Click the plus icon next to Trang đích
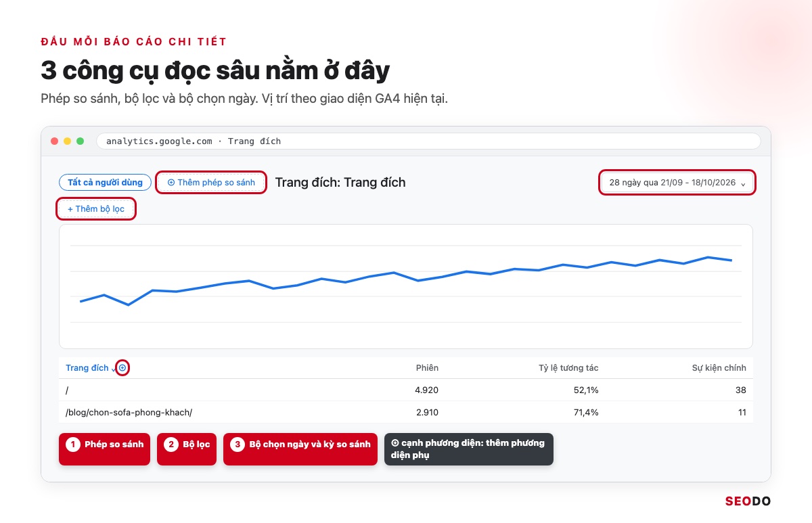 122,368
